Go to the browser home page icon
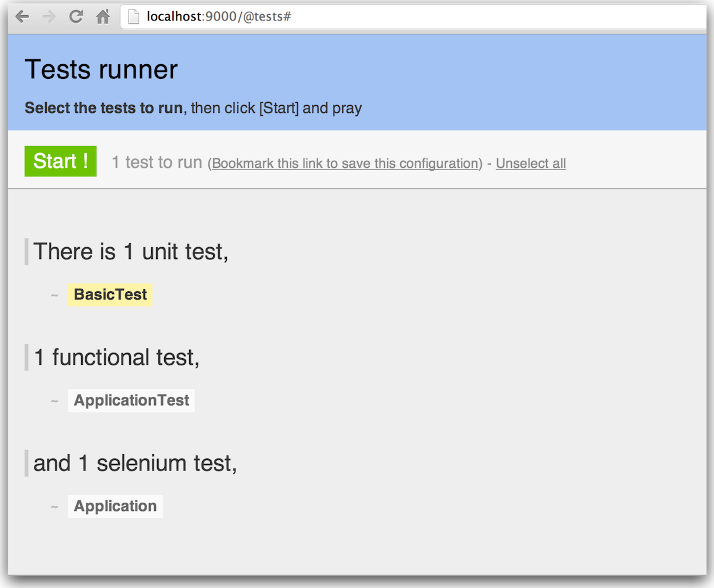This screenshot has width=714, height=588. pyautogui.click(x=103, y=16)
